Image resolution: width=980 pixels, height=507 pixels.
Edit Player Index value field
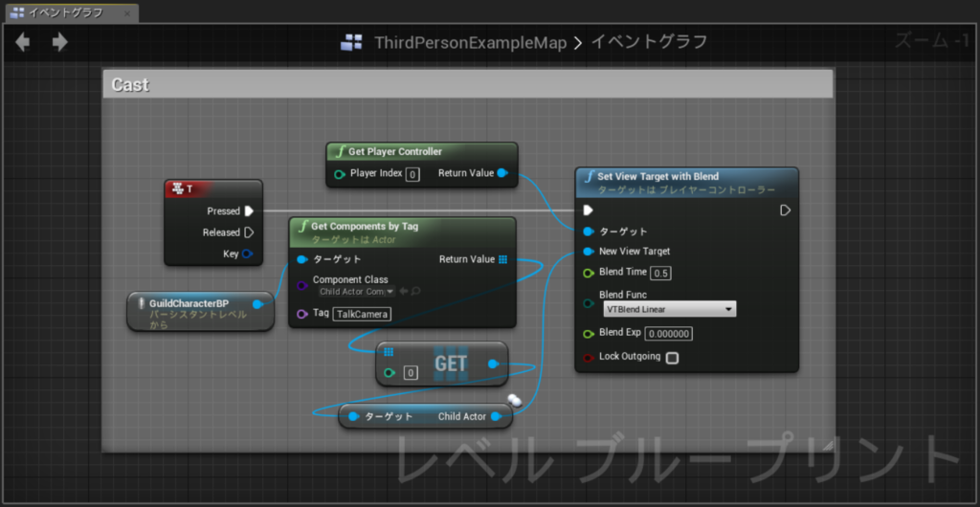[x=412, y=174]
